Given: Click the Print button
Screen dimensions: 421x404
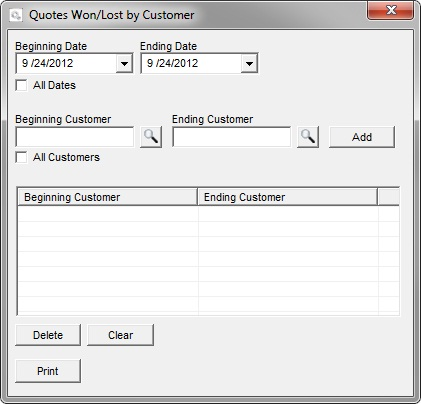Looking at the screenshot, I should pos(48,371).
